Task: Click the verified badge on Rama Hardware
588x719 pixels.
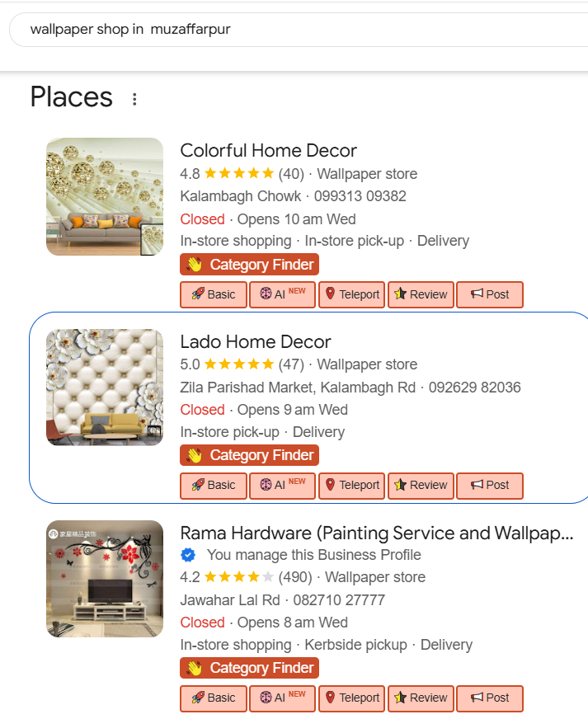Action: [188, 555]
